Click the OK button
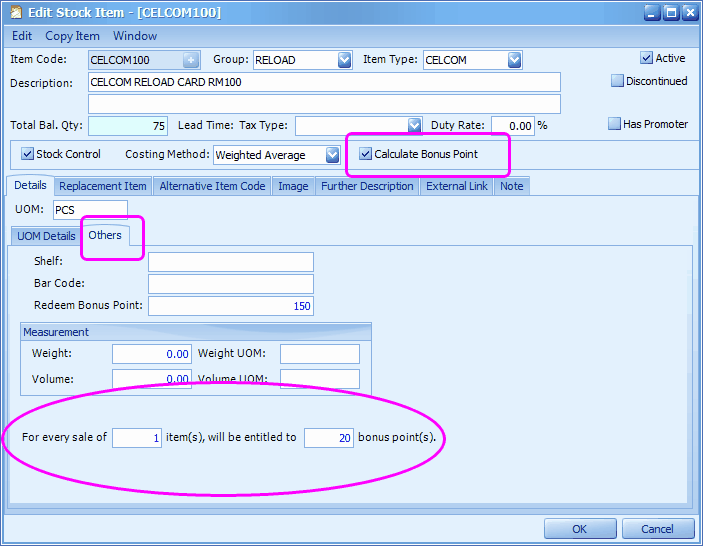 pos(580,529)
